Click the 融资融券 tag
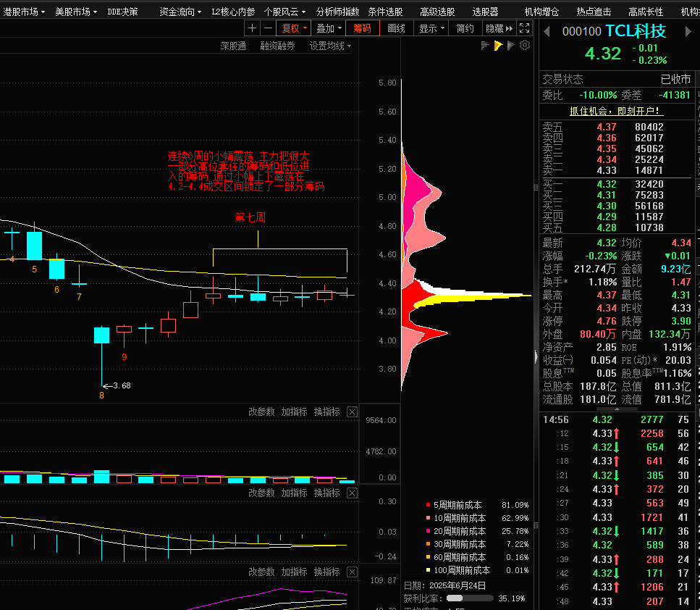Viewport: 700px width, 610px height. click(277, 46)
